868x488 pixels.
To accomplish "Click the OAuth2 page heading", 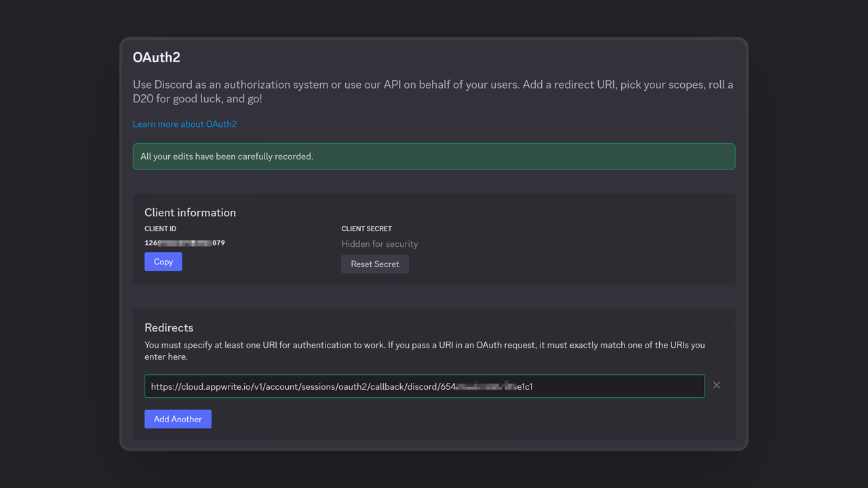I will pos(157,58).
